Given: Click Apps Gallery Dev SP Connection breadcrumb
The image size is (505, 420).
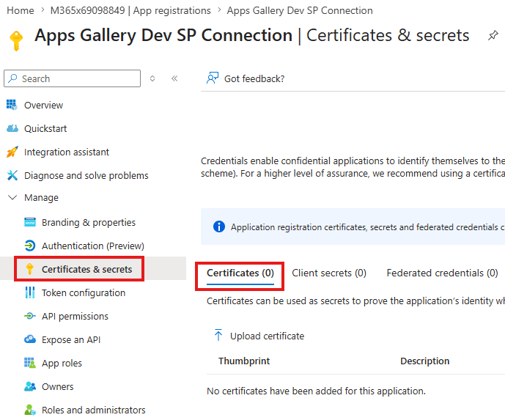Looking at the screenshot, I should tap(300, 10).
